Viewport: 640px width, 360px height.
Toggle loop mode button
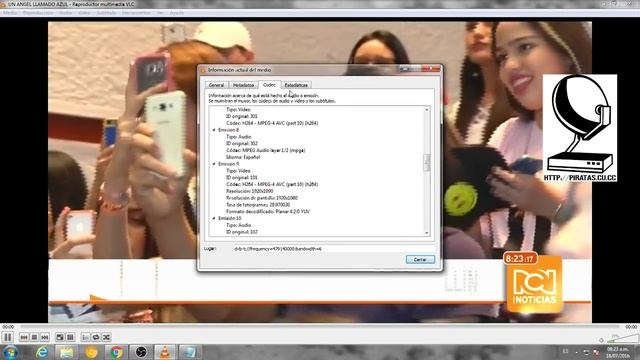tap(96, 337)
